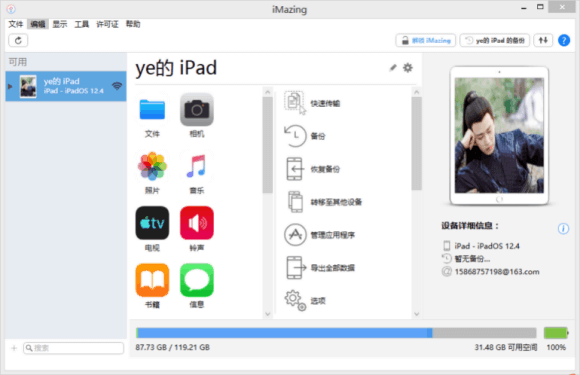This screenshot has width=580, height=375.
Task: Click the 15868757198@163.com account text
Action: (x=497, y=272)
